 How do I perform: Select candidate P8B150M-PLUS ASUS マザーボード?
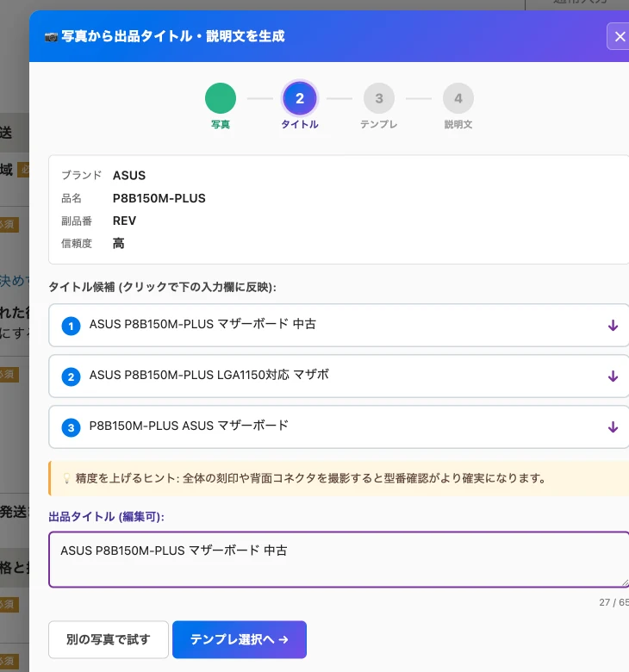[x=339, y=426]
